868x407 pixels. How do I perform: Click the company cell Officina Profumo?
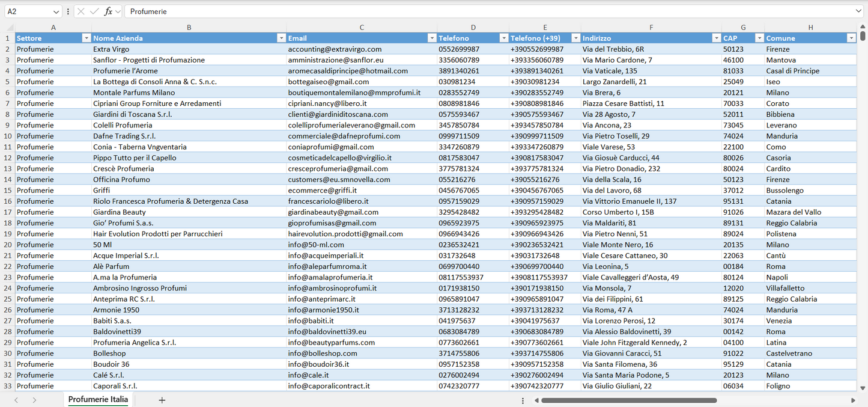coord(189,179)
